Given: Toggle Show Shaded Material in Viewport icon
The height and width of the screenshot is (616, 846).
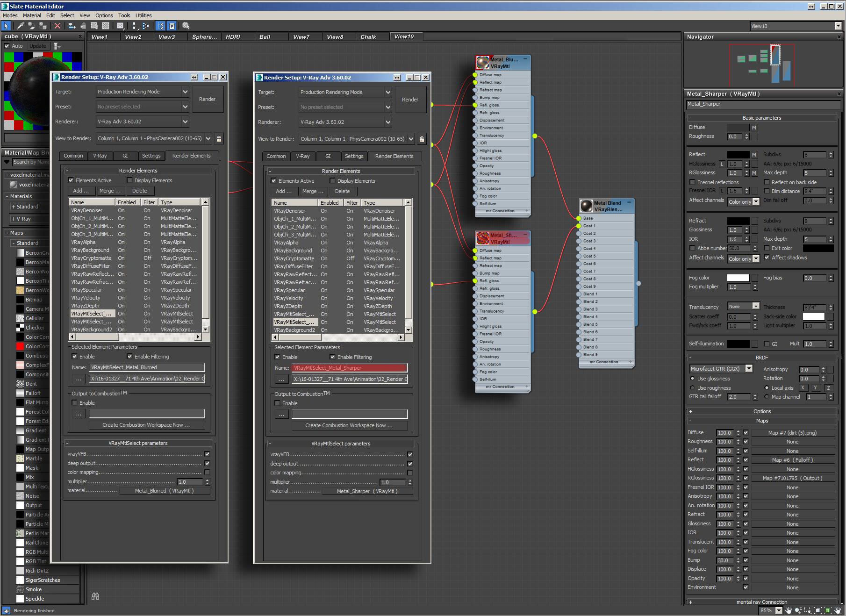Looking at the screenshot, I should click(94, 26).
